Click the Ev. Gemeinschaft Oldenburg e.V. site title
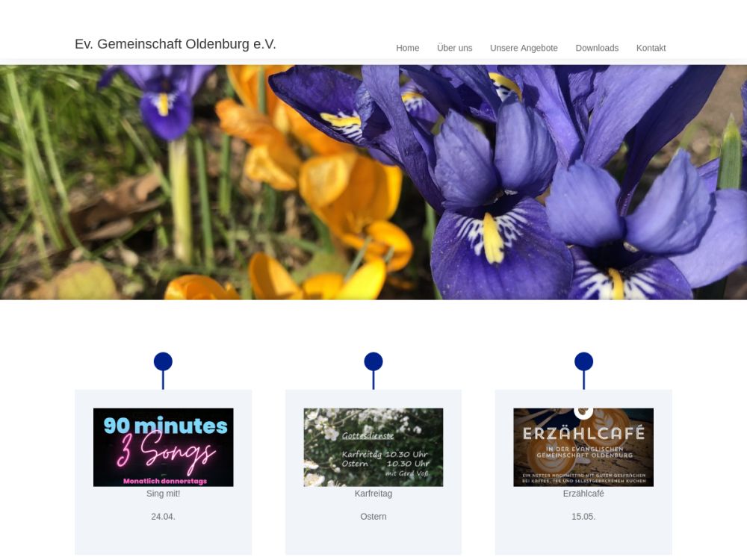Image resolution: width=747 pixels, height=560 pixels. click(x=176, y=44)
